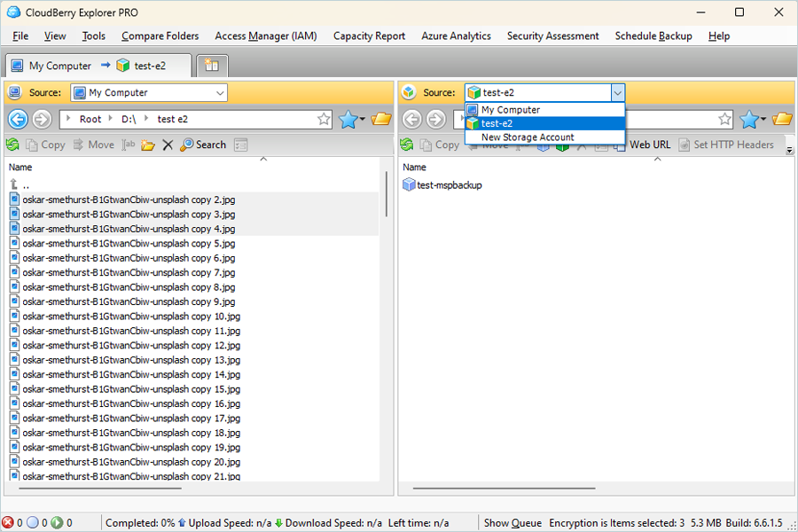
Task: Click the parent folder '..' entry
Action: [x=20, y=185]
